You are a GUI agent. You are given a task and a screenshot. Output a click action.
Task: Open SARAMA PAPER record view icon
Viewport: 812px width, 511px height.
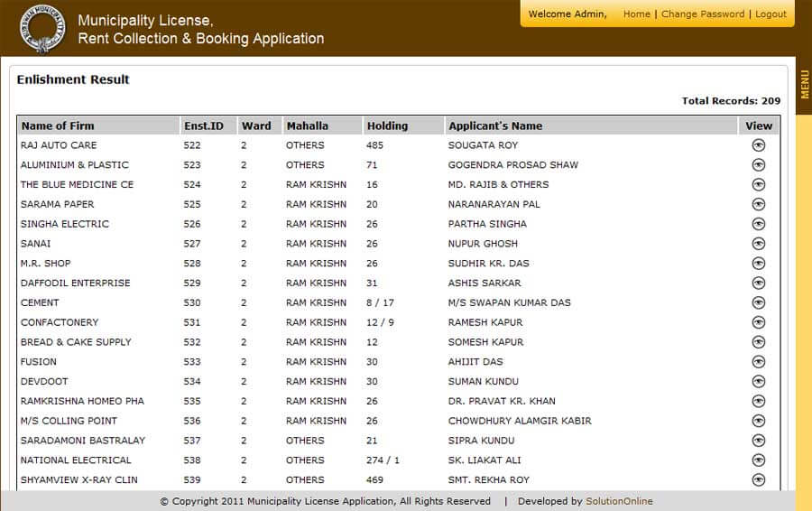pos(758,205)
